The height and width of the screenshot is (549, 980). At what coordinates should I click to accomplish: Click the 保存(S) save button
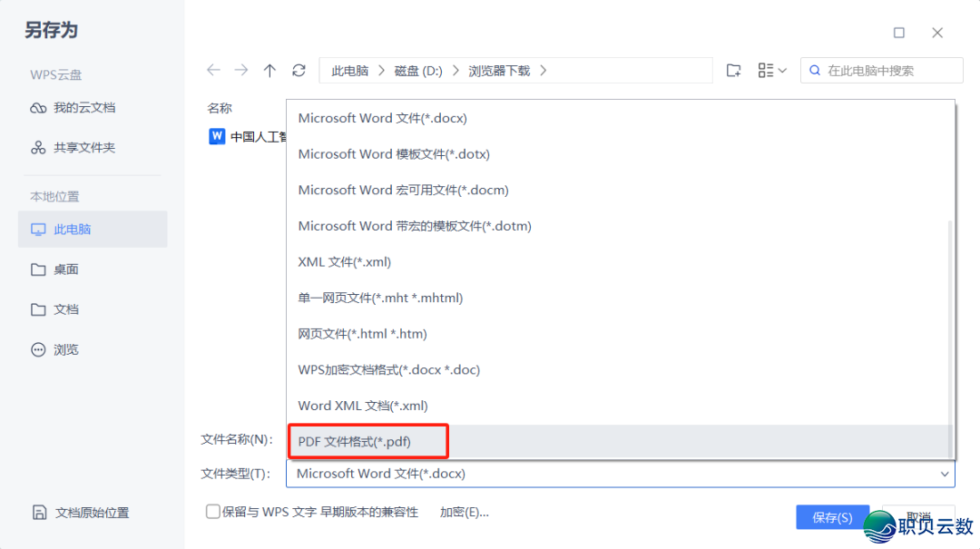(x=832, y=517)
